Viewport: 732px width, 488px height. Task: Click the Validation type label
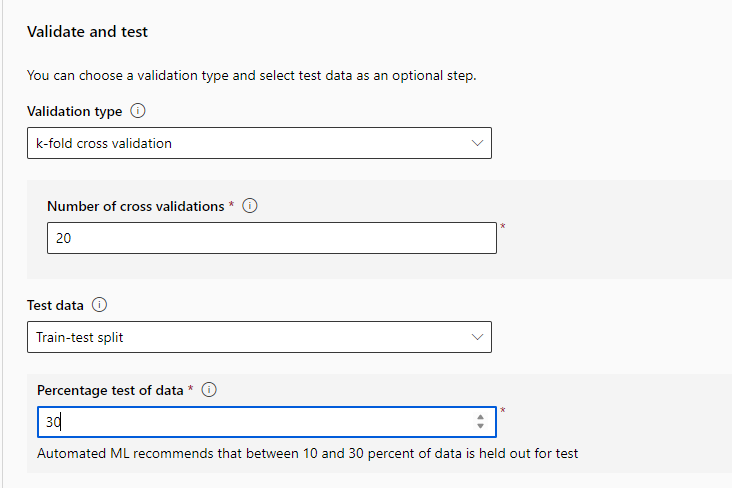[x=74, y=111]
